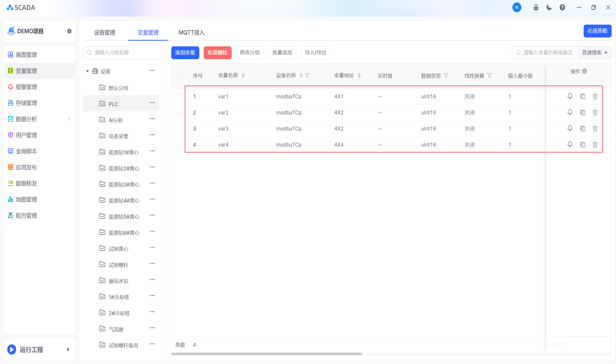Open the help question mark icon
The height and width of the screenshot is (364, 616).
tap(562, 7)
